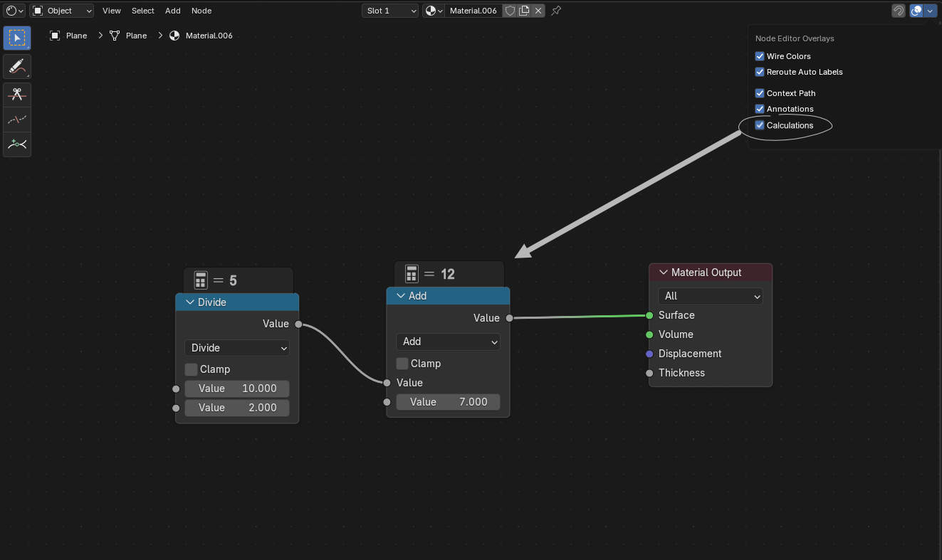Enable Clamp on the Add node
This screenshot has height=560, width=942.
tap(402, 364)
